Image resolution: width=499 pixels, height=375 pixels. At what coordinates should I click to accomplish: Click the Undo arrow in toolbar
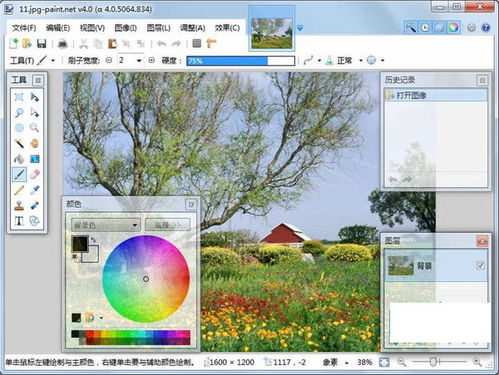point(162,43)
